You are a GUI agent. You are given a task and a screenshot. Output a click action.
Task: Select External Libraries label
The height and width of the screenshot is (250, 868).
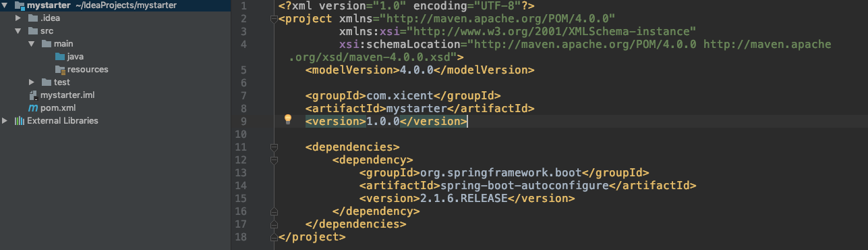pos(63,121)
